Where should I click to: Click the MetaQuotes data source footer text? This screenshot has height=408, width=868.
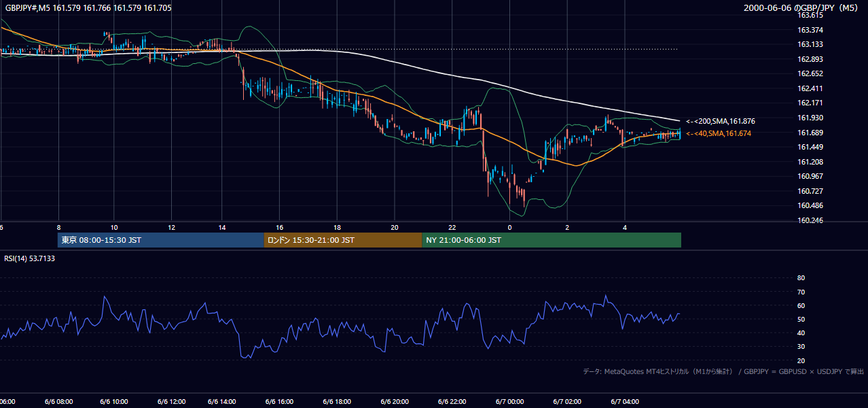tap(723, 371)
